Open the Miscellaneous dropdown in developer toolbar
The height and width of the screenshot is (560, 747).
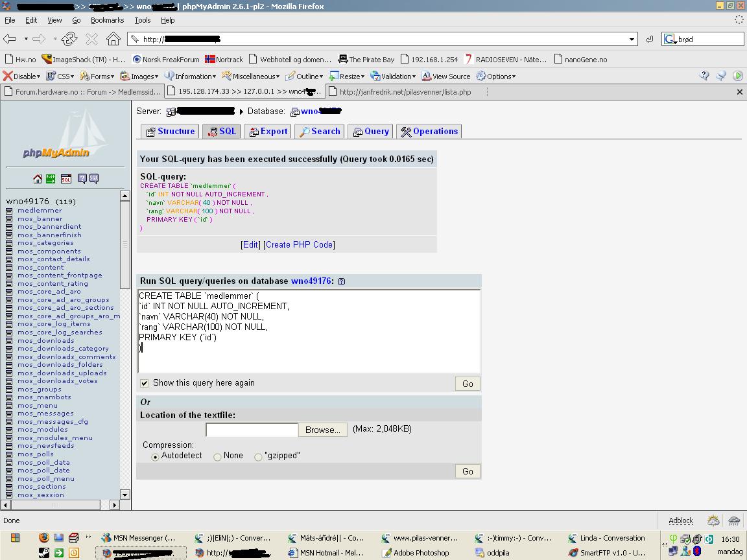(250, 76)
